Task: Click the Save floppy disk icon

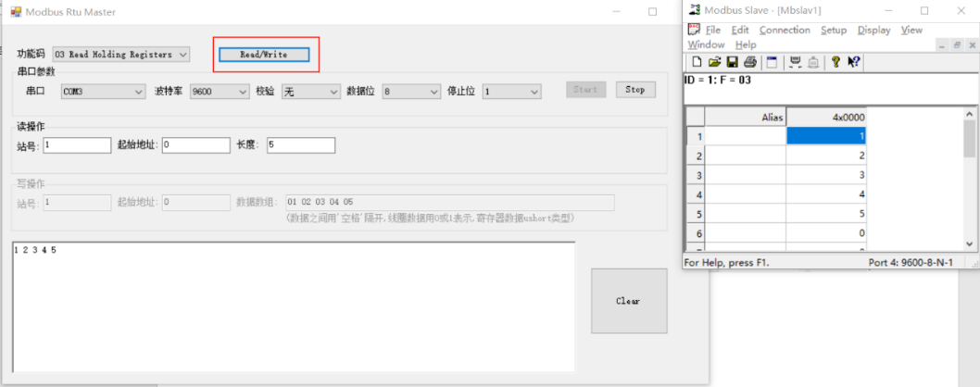Action: (732, 62)
